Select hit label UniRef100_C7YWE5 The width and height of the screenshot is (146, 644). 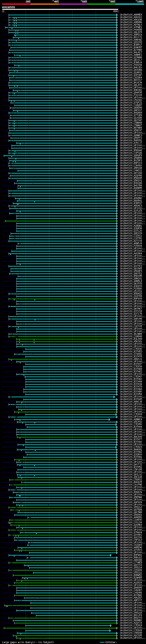(131, 562)
